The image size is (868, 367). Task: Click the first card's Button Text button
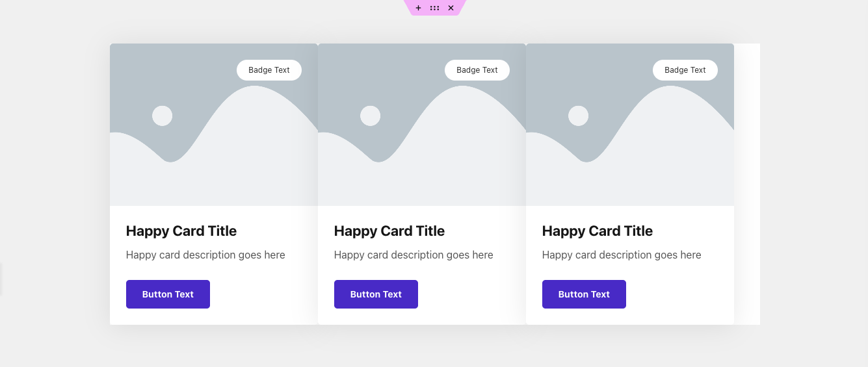click(168, 294)
